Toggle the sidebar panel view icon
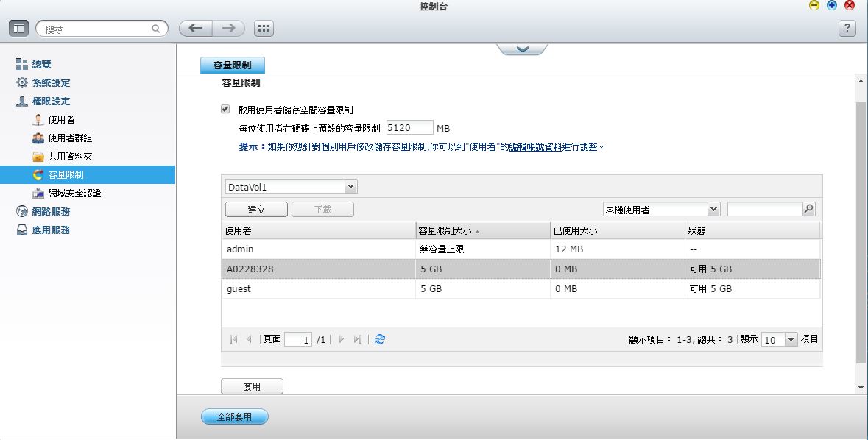The width and height of the screenshot is (868, 440). (x=19, y=29)
